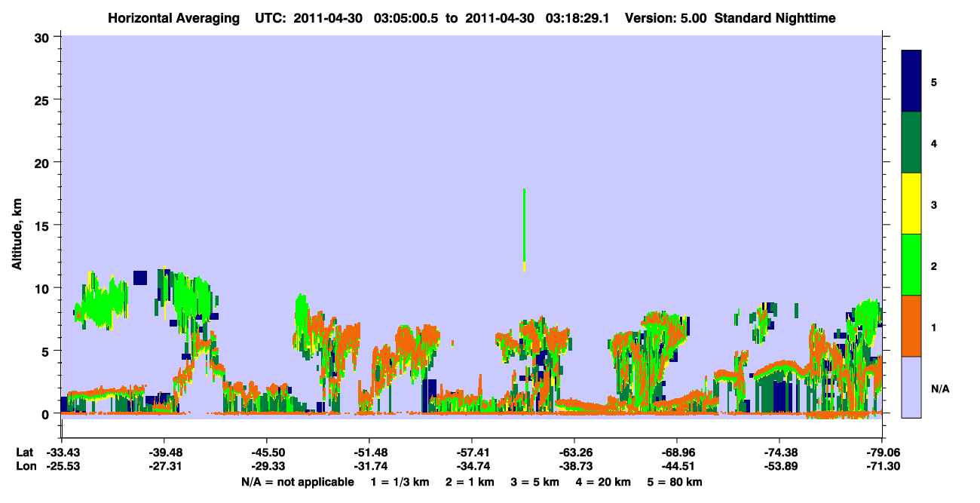Screen dimensions: 980x503
Task: Click the latitude value -68.96
Action: [677, 452]
